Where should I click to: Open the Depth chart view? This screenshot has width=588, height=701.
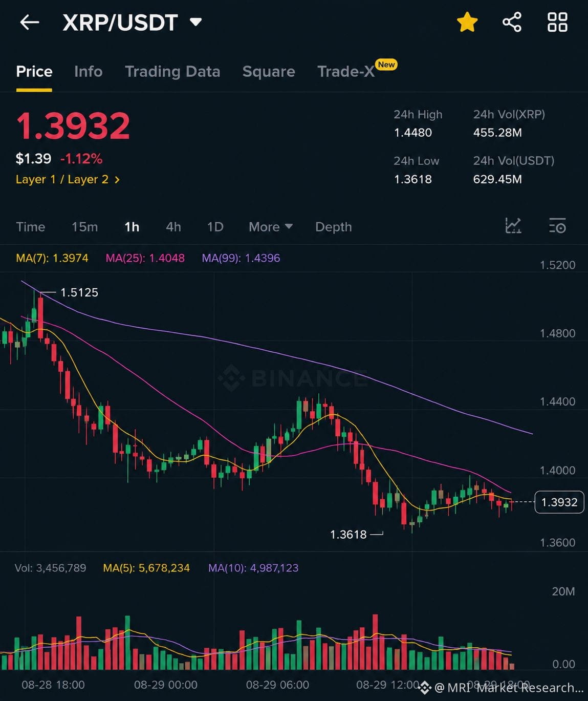tap(334, 227)
